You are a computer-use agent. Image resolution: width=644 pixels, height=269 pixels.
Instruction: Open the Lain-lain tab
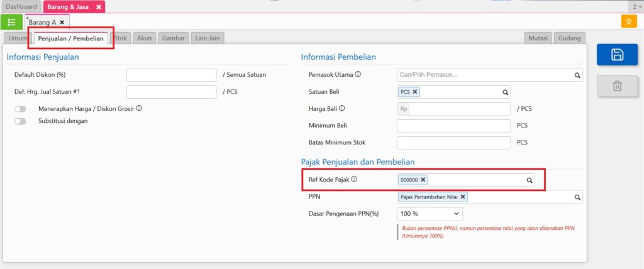point(208,38)
